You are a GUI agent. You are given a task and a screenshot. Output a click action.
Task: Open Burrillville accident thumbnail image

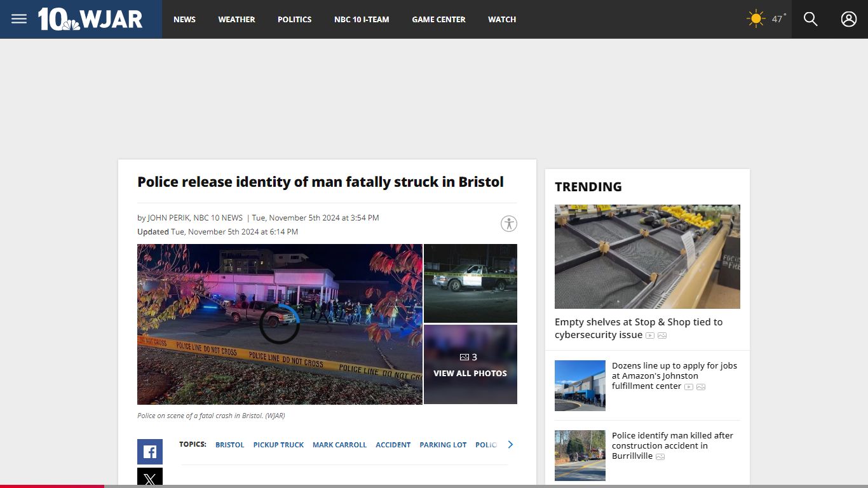[580, 456]
